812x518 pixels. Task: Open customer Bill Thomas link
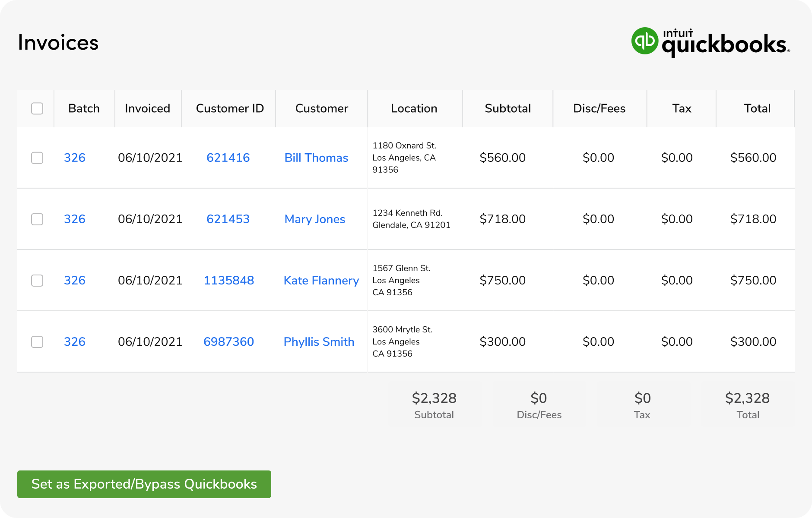316,158
